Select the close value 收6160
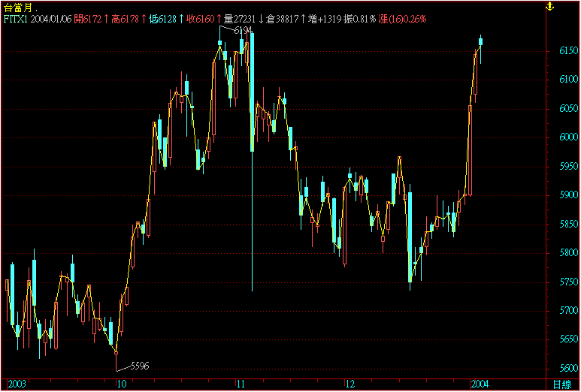 202,19
